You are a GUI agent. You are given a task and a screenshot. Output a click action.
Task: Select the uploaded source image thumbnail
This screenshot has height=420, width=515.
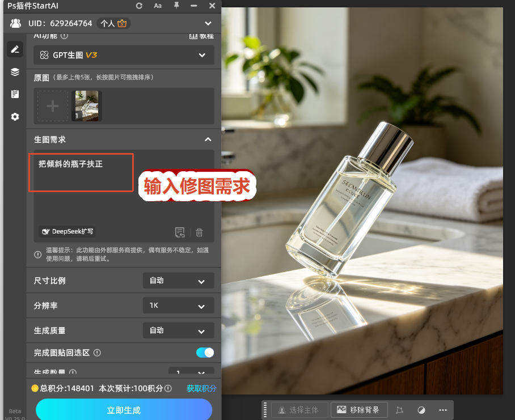coord(87,106)
